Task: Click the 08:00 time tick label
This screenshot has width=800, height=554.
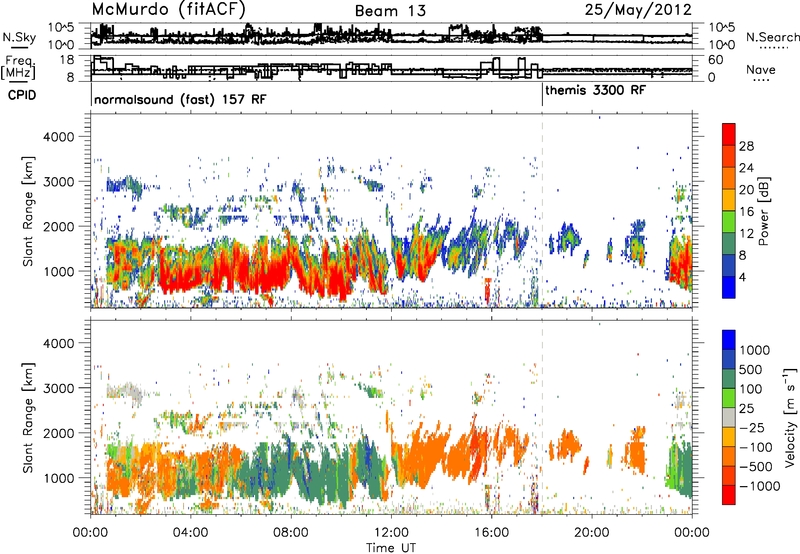Action: pos(291,533)
